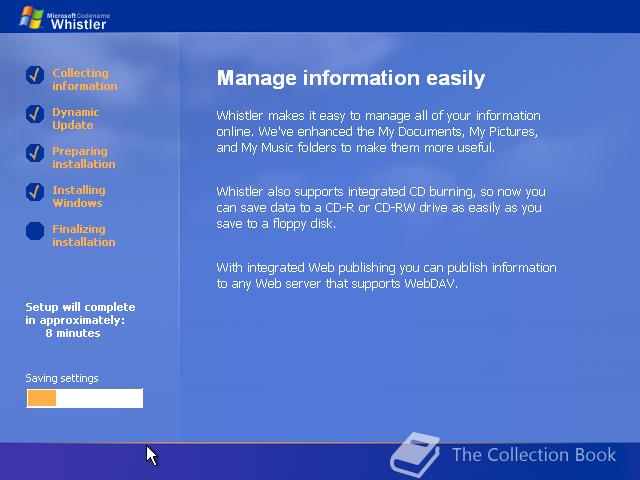640x480 pixels.
Task: Click the paragraph about WebDAV Web publishing
Action: [x=386, y=276]
